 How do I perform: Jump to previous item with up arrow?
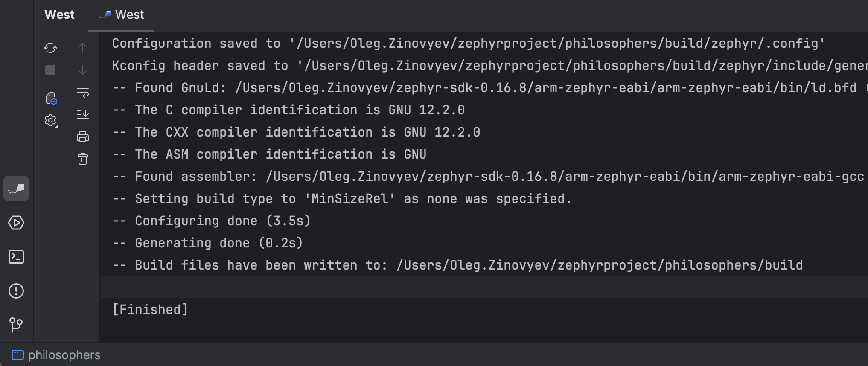click(83, 48)
